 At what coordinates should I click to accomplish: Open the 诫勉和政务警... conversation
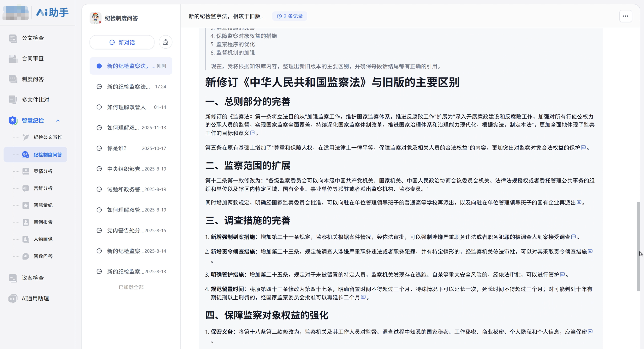131,189
